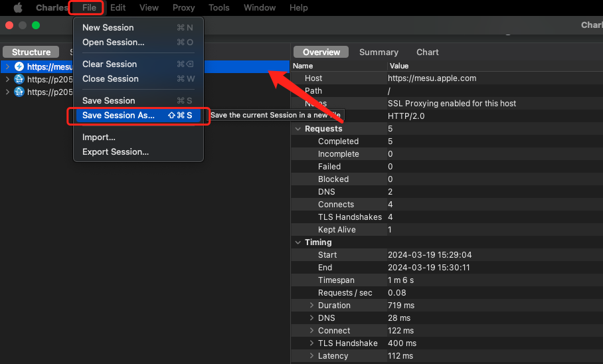This screenshot has width=603, height=364.
Task: Expand the TLS Handshake timing row
Action: (x=311, y=343)
